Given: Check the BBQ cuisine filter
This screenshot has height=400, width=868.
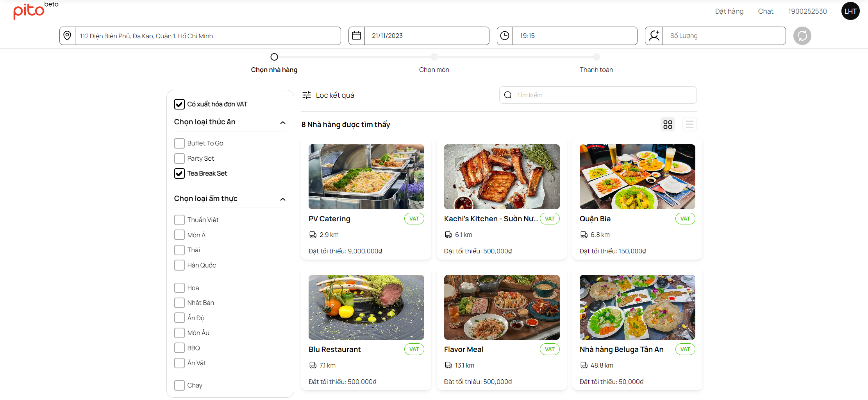Looking at the screenshot, I should [179, 348].
